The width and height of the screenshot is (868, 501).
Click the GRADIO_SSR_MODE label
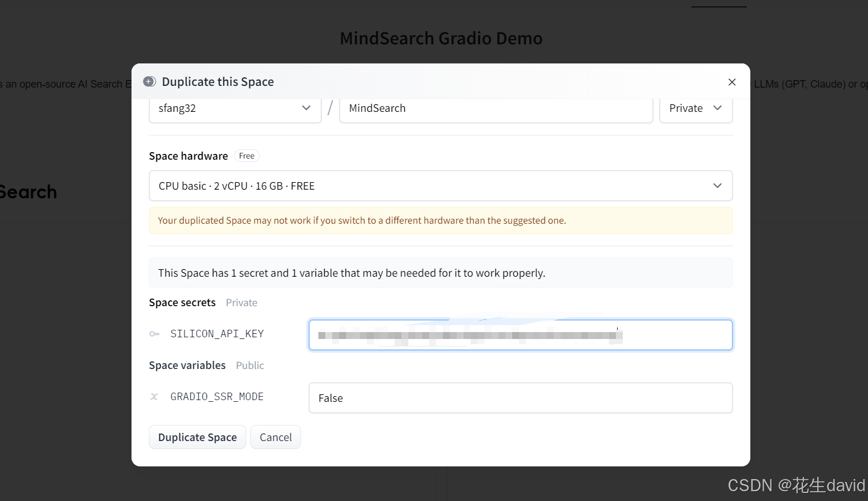tap(217, 397)
